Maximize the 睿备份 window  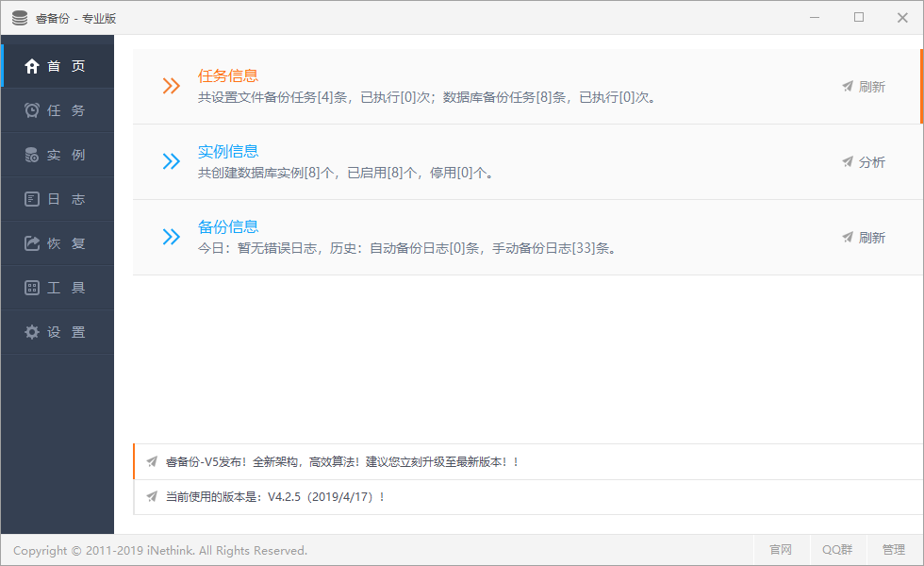pos(859,18)
